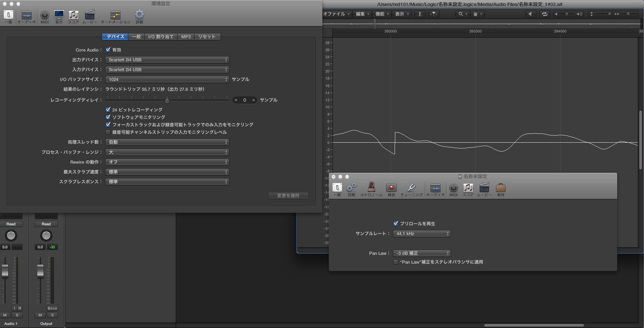Open the sample rate 44.1 kHz dropdown
The width and height of the screenshot is (644, 328).
point(422,234)
